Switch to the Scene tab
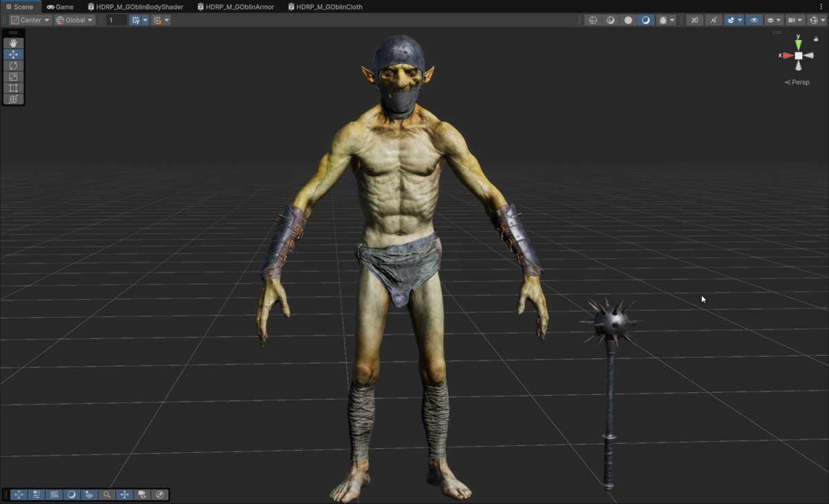The image size is (829, 504). click(19, 7)
